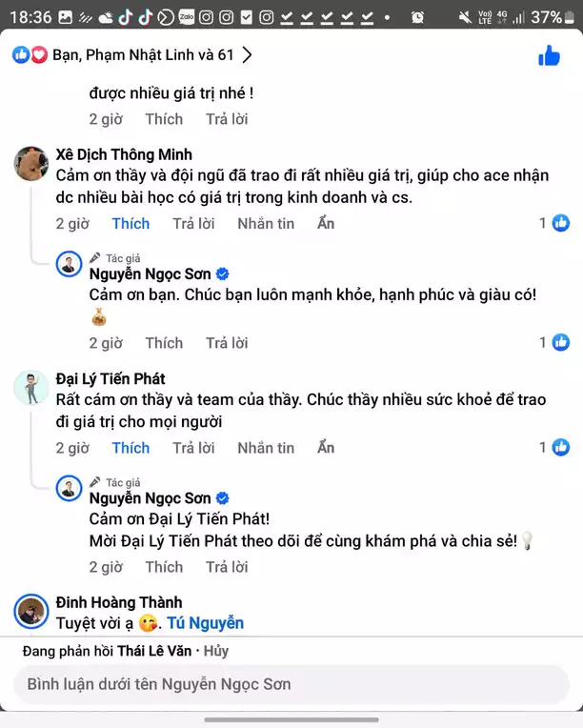Open the reactions summary icons at top left
This screenshot has width=583, height=728.
click(x=30, y=55)
